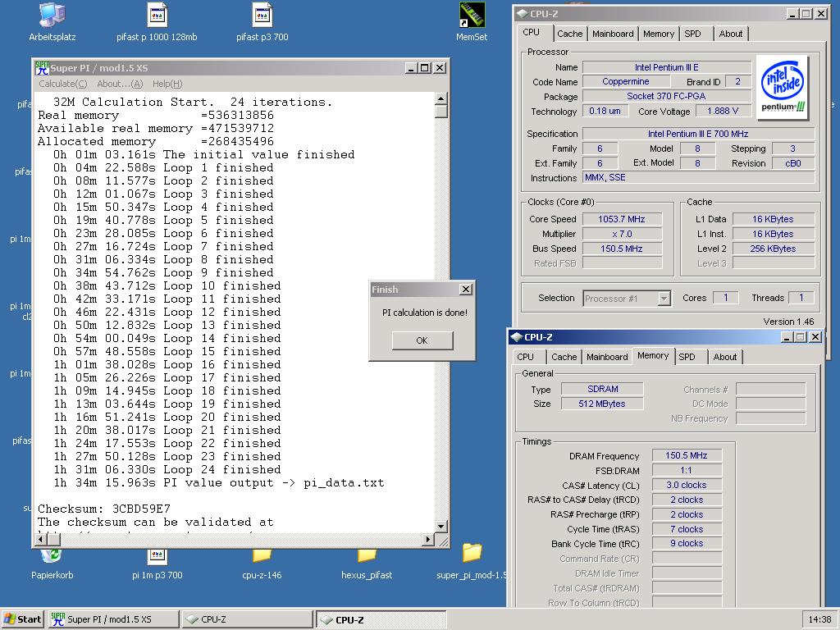Click the Super PI title bar icon

(x=42, y=68)
